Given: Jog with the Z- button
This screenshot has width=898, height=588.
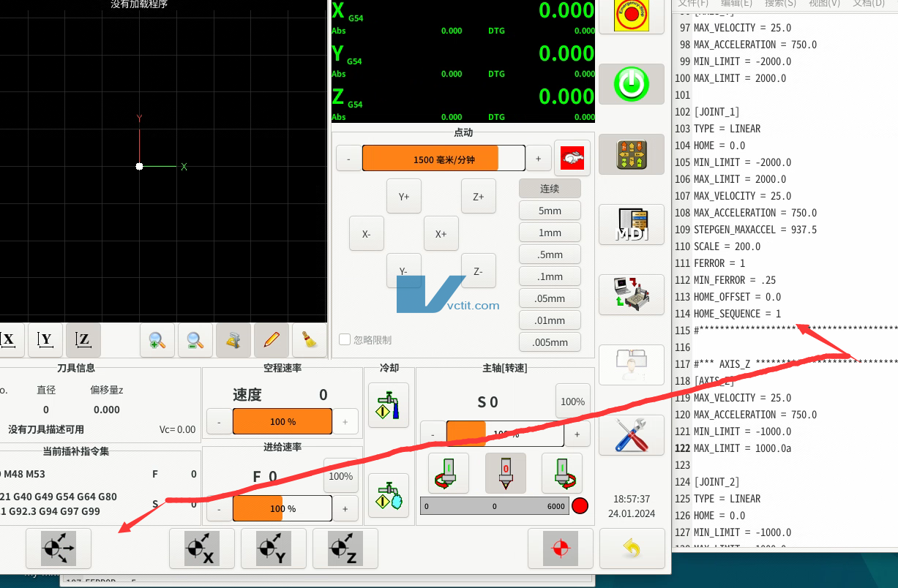Looking at the screenshot, I should click(479, 271).
